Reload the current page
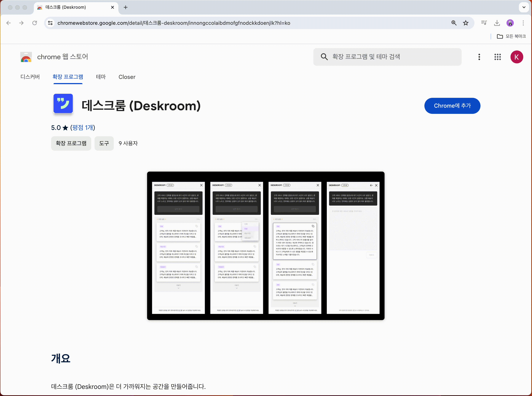The image size is (532, 396). click(x=35, y=23)
